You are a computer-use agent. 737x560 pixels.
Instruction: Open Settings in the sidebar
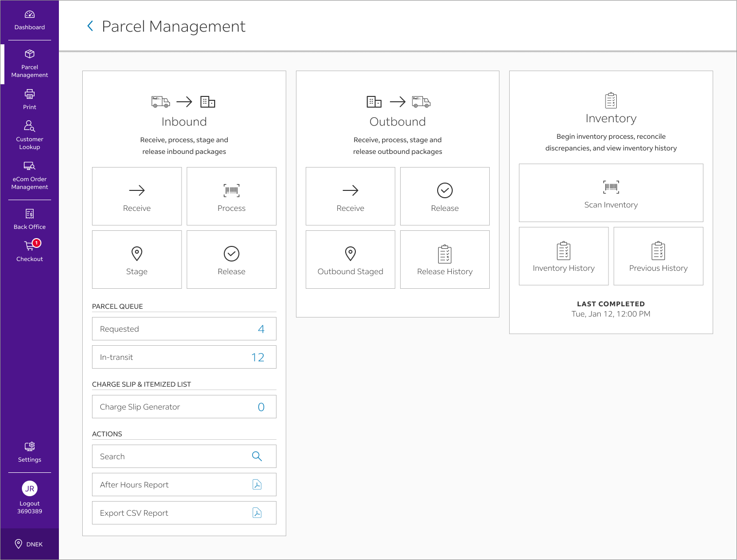(x=30, y=451)
